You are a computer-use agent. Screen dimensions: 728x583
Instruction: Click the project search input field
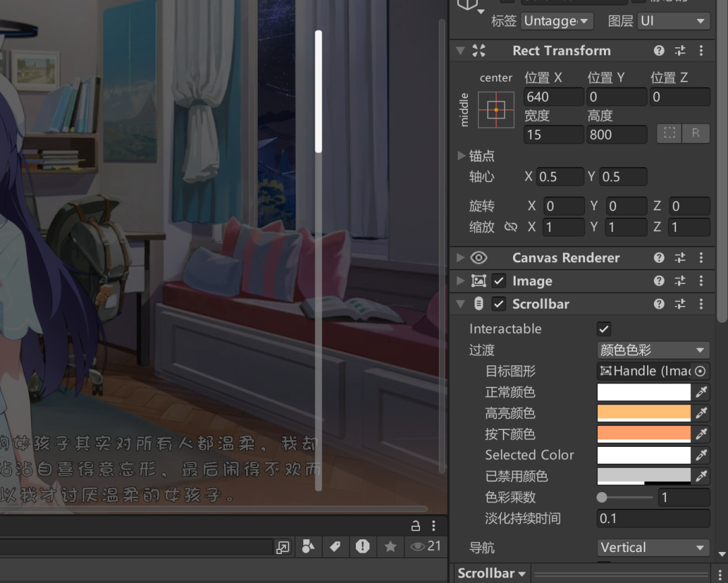pyautogui.click(x=136, y=547)
